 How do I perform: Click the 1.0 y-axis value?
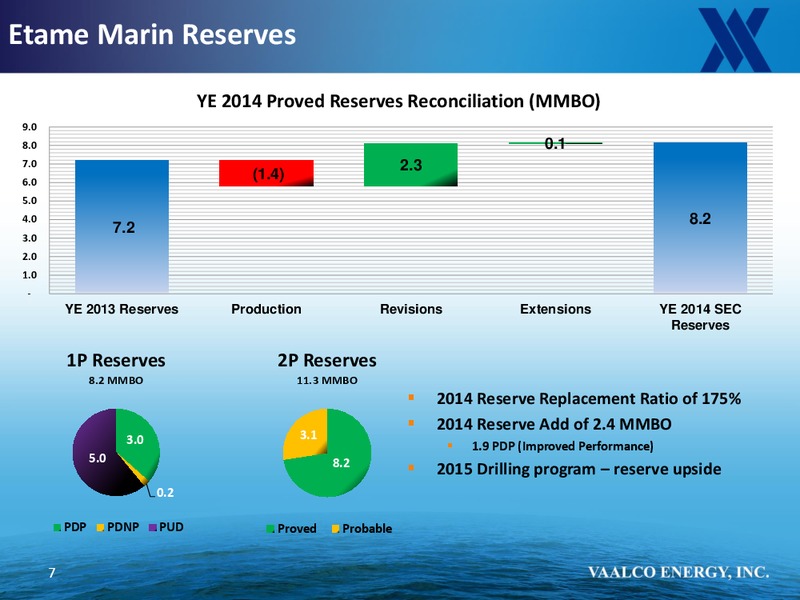pyautogui.click(x=30, y=275)
